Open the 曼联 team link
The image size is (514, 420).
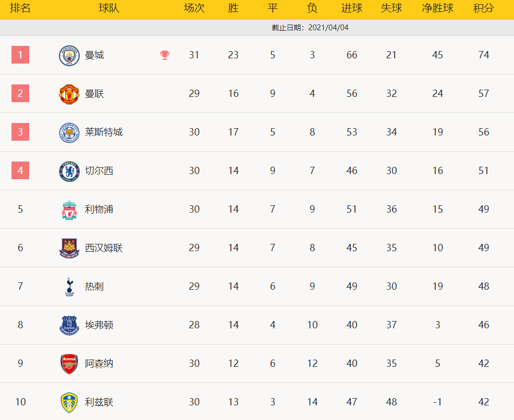point(94,94)
